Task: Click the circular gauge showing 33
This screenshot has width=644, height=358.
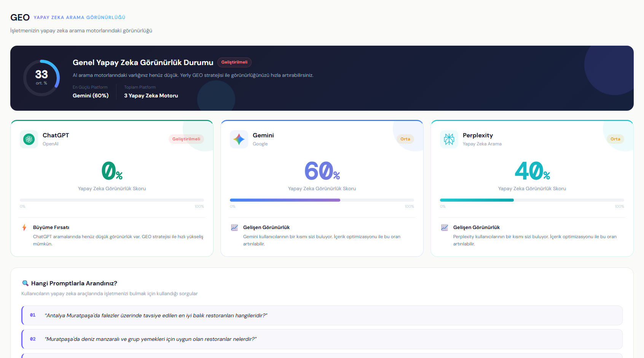Action: pos(41,78)
